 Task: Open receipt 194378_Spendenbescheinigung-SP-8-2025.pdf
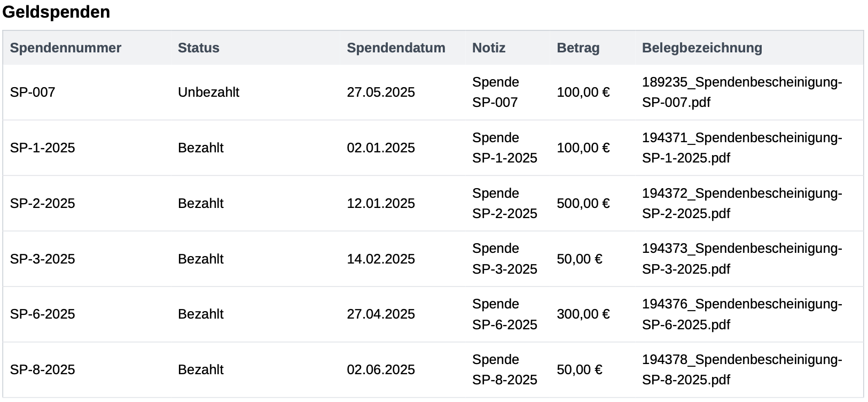[x=742, y=370]
